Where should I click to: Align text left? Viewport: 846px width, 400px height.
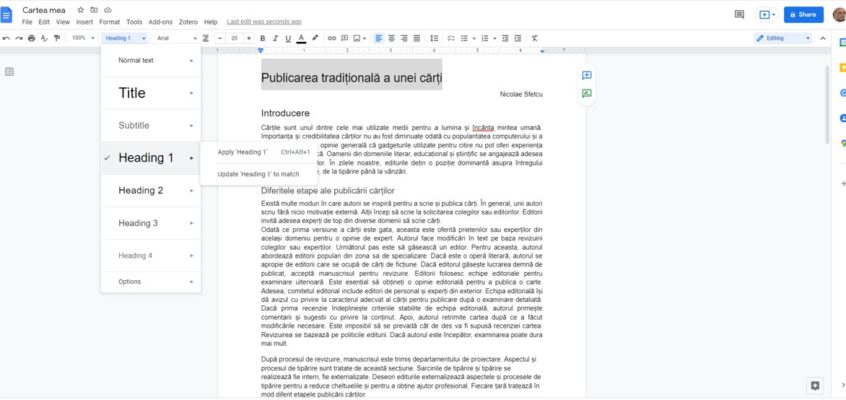[379, 38]
